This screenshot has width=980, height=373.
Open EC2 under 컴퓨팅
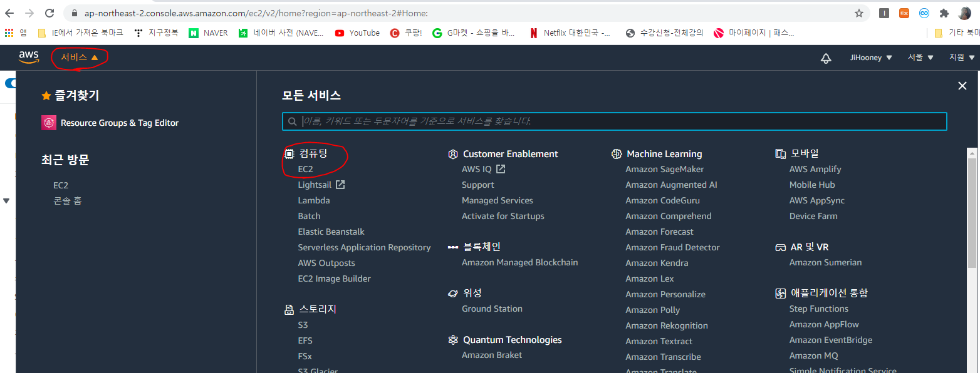pyautogui.click(x=305, y=169)
